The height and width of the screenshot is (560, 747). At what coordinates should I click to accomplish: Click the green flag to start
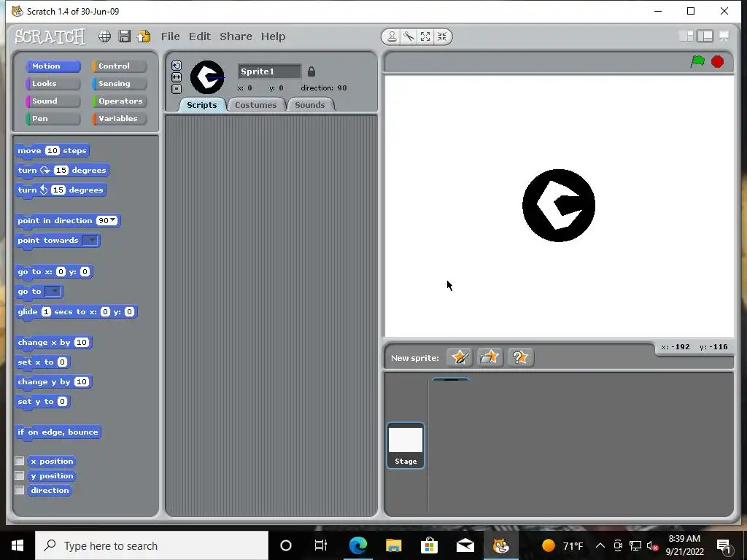pos(697,61)
